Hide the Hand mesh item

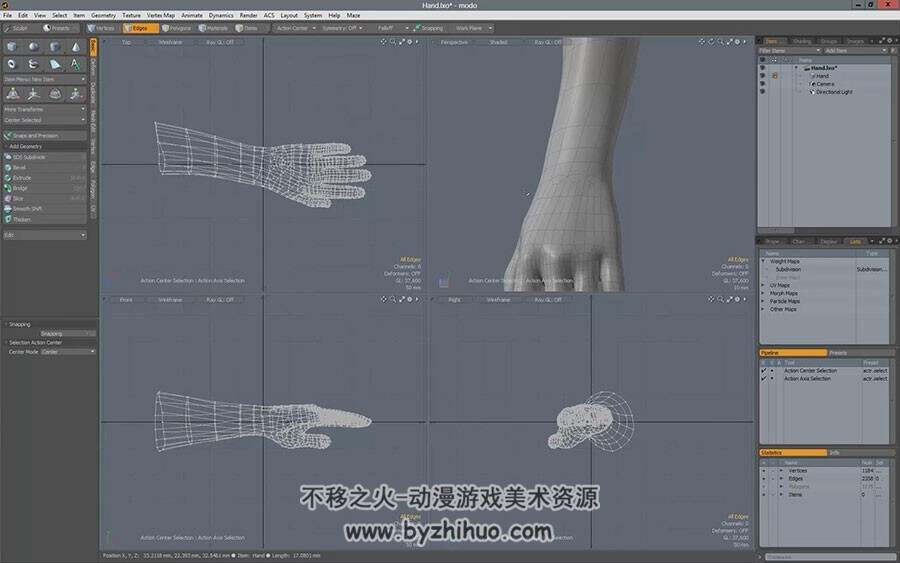pos(762,76)
